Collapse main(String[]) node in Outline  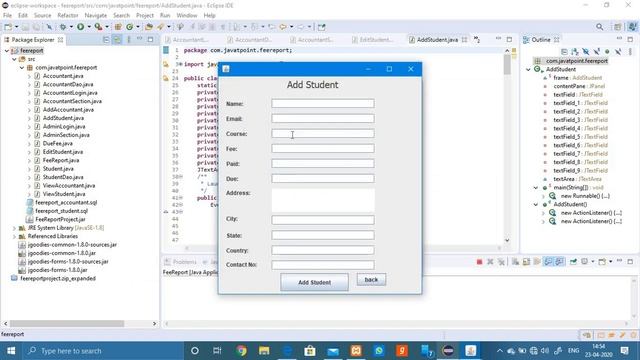point(536,188)
